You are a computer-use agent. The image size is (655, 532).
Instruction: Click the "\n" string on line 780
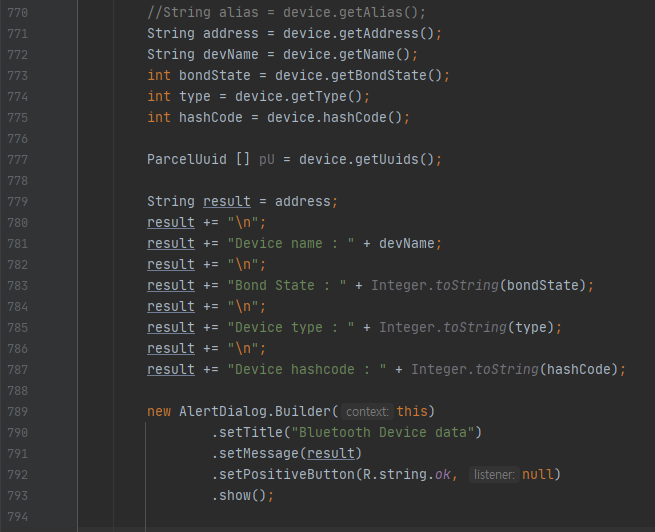(x=243, y=223)
